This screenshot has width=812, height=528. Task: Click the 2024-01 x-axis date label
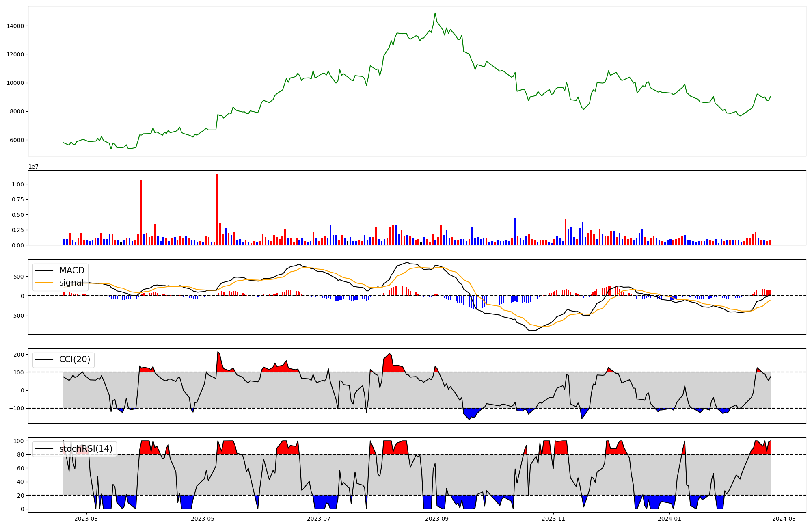pos(669,519)
